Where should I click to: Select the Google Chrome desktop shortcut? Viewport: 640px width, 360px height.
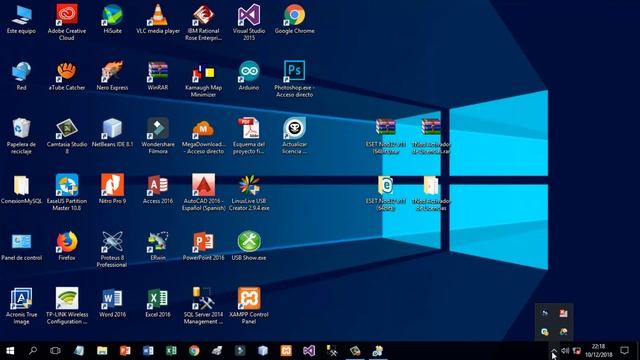pos(294,19)
